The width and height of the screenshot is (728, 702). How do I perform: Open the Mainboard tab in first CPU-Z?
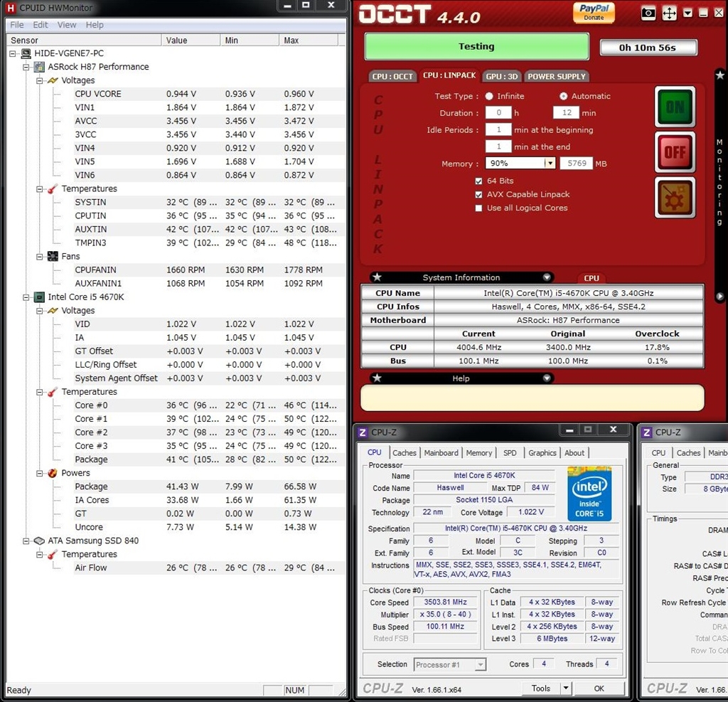tap(441, 453)
